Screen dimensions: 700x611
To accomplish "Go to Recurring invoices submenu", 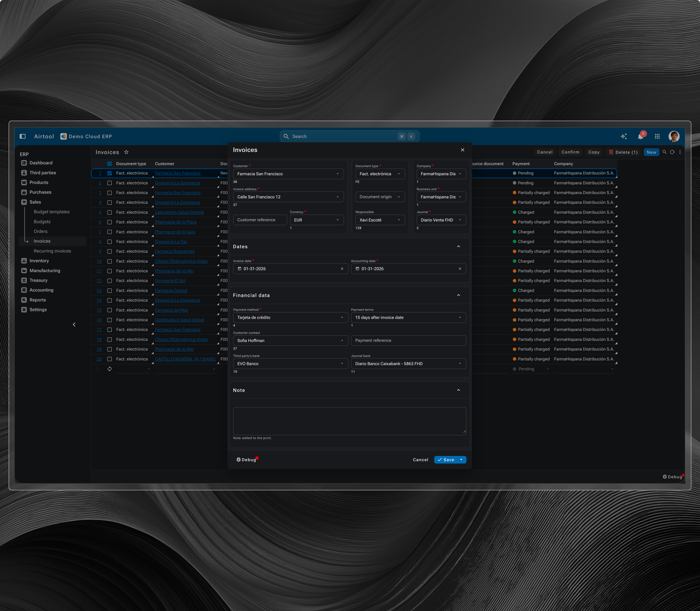I will [x=52, y=251].
